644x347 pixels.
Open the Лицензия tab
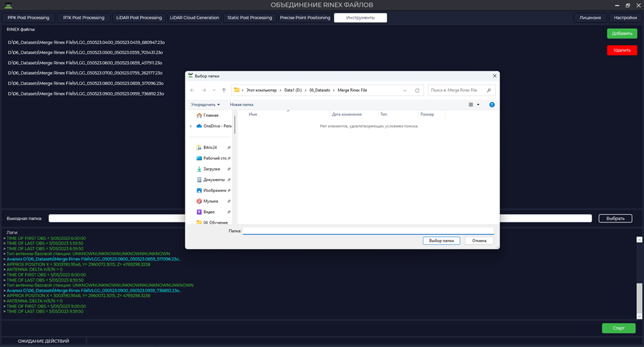(x=590, y=18)
